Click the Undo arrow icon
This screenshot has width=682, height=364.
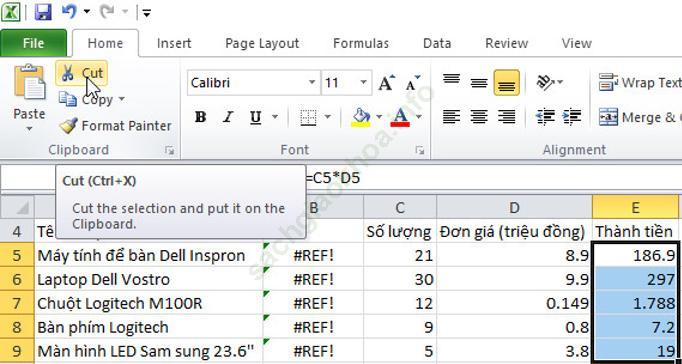(70, 12)
